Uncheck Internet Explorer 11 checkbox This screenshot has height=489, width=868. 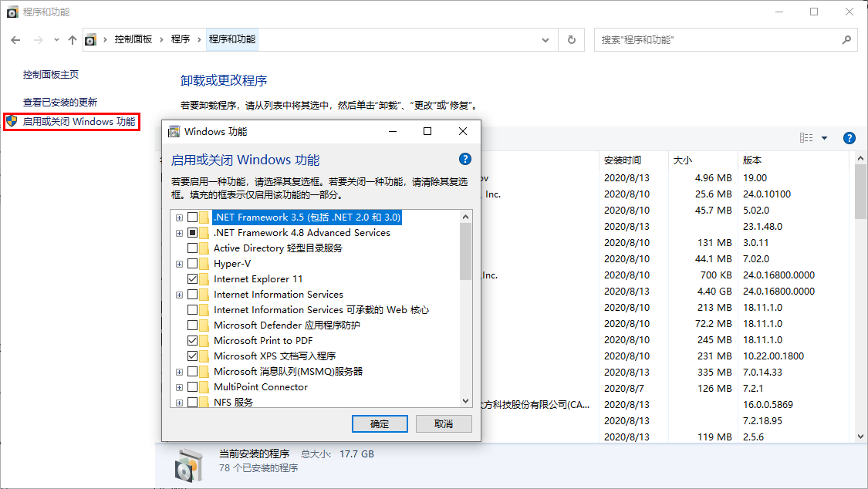point(193,278)
